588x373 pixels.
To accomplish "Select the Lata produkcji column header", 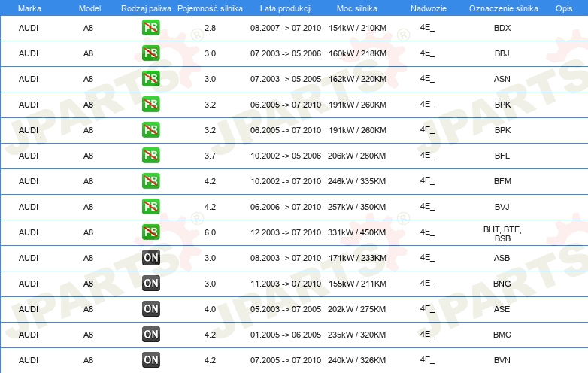I will 286,8.
